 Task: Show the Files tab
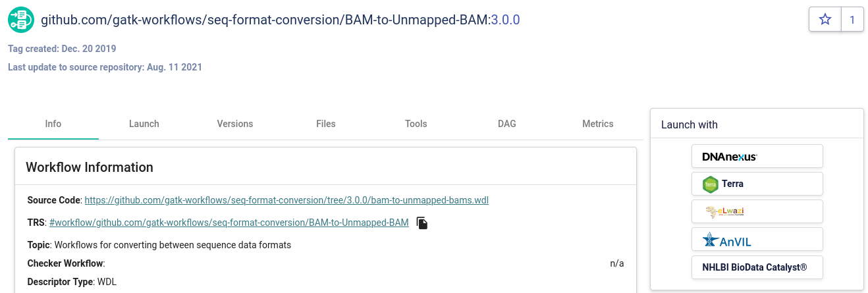[326, 124]
